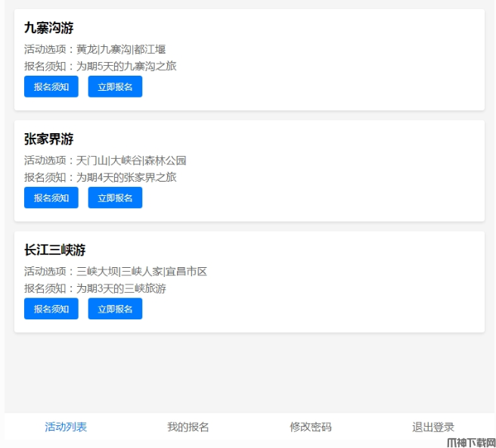Switch to the 活动列表 tab
Image resolution: width=496 pixels, height=448 pixels.
click(66, 427)
